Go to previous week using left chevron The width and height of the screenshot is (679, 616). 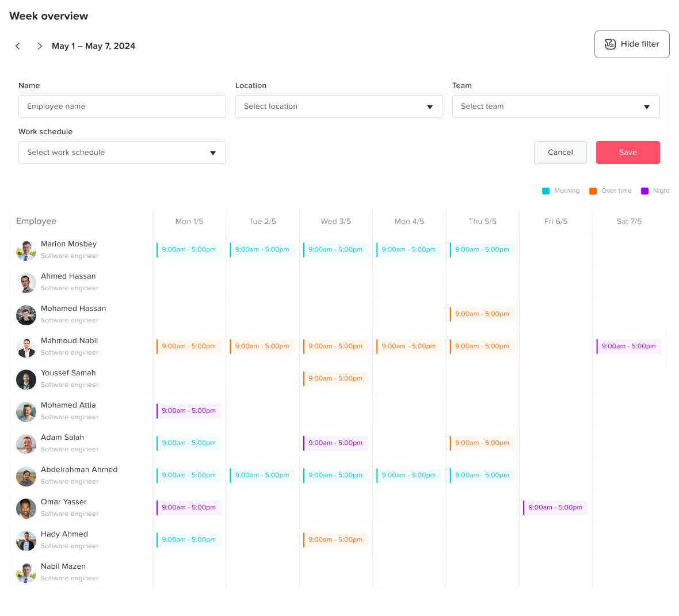(x=18, y=46)
